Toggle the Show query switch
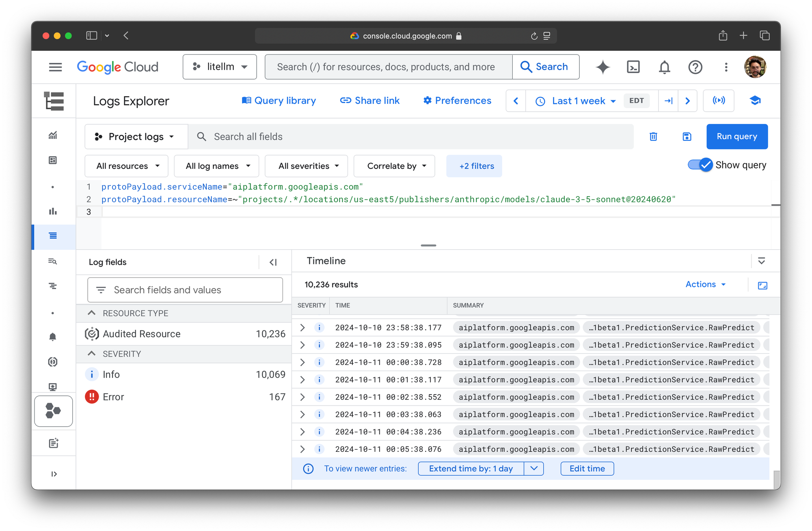The image size is (812, 531). click(700, 165)
